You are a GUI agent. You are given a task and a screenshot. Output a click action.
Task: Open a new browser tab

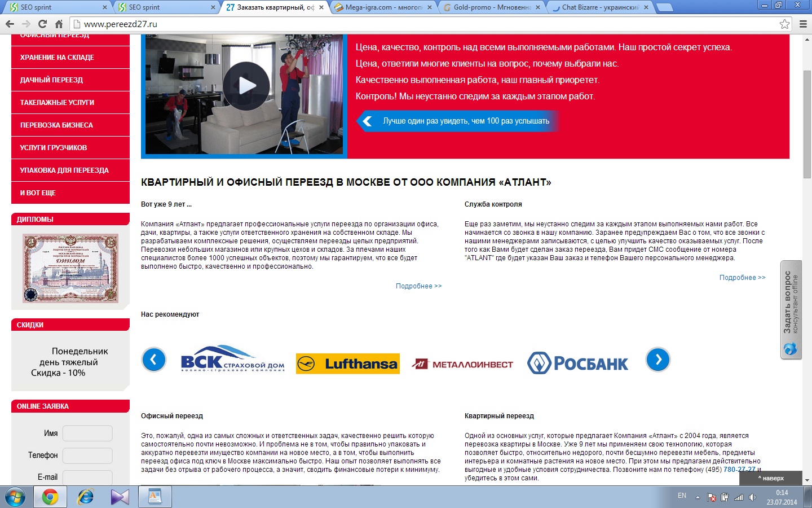665,7
